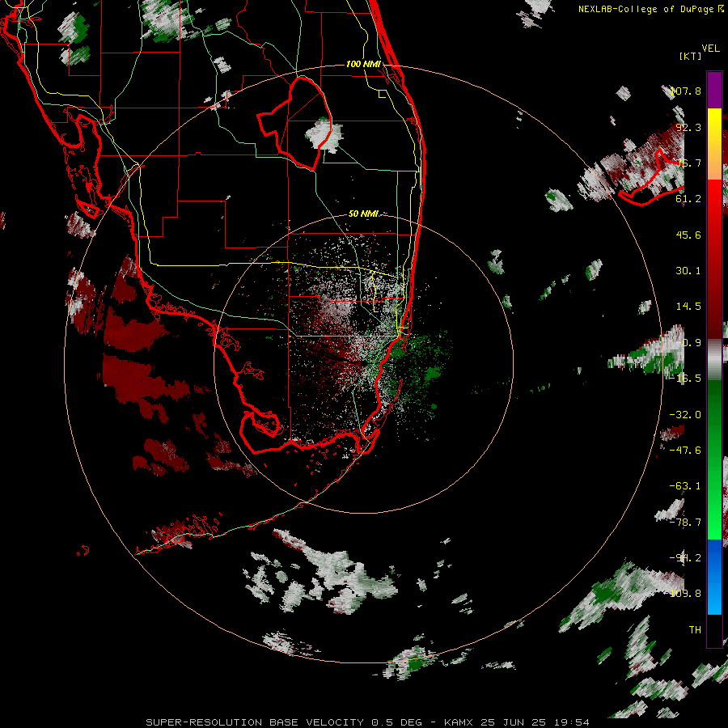Screen dimensions: 728x728
Task: Click the NEXLAB-College of DuPage credit text
Action: 650,9
